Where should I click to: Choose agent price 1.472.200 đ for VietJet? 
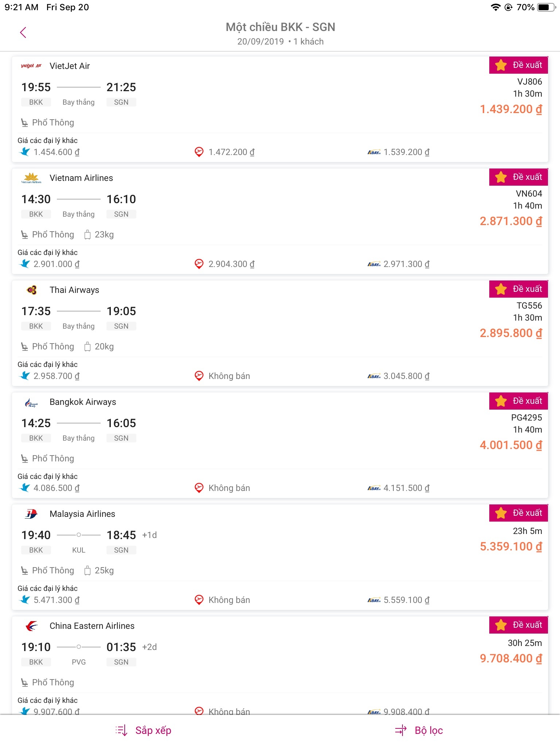231,152
